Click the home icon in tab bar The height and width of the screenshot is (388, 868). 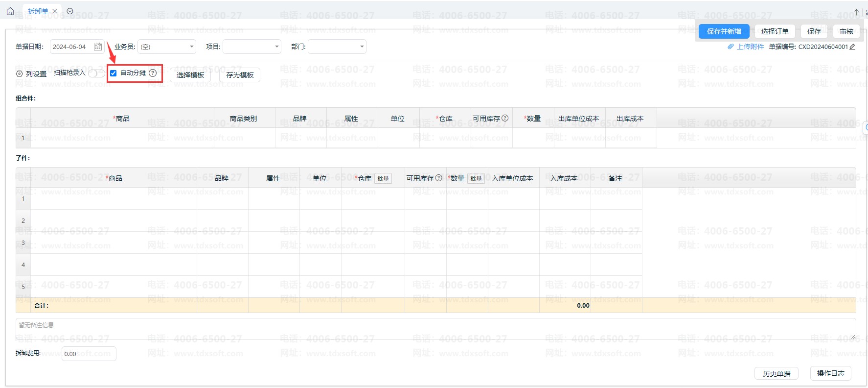tap(10, 11)
